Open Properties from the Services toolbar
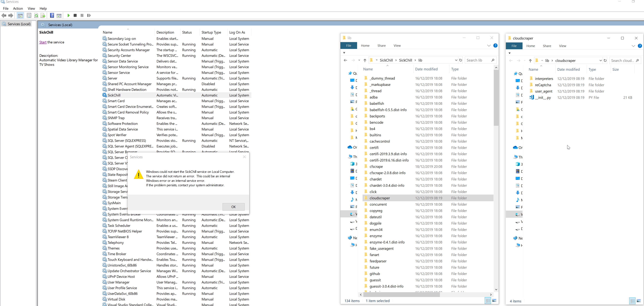 coord(29,16)
